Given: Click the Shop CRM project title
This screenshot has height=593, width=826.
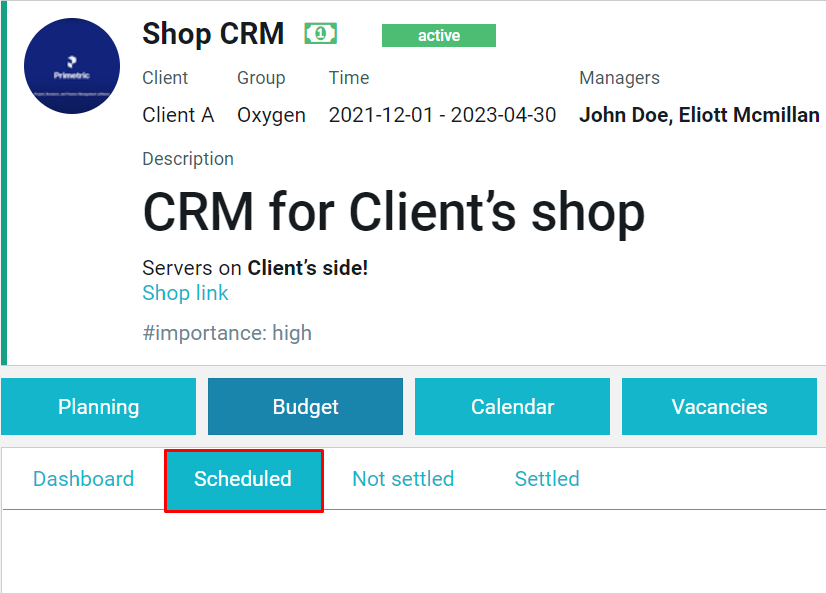Looking at the screenshot, I should coord(213,34).
